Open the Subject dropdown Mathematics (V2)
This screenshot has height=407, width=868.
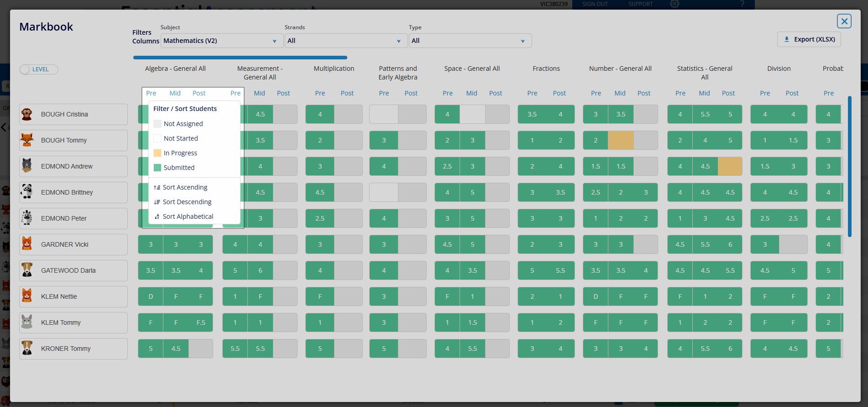tap(220, 41)
